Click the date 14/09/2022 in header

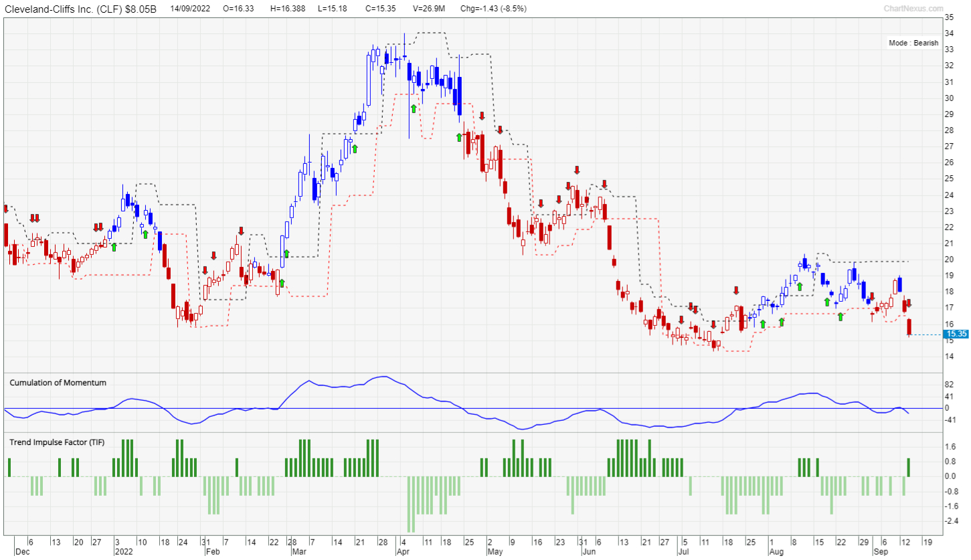(x=191, y=9)
